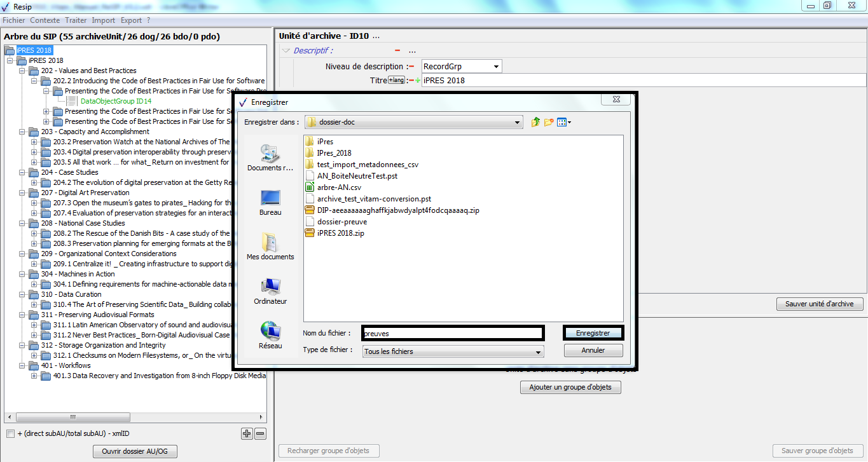Go up one folder level in save dialog
This screenshot has height=462, width=868.
coord(535,122)
